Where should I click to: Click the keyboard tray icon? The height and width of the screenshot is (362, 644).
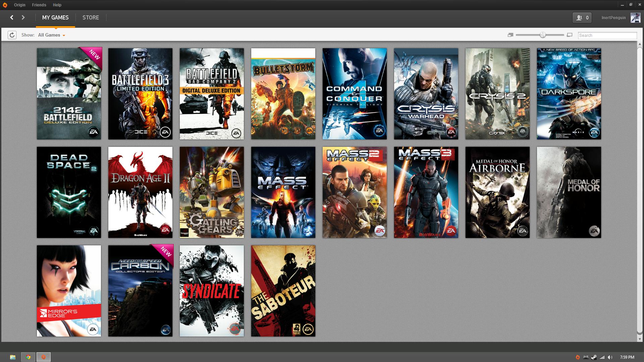coord(586,357)
